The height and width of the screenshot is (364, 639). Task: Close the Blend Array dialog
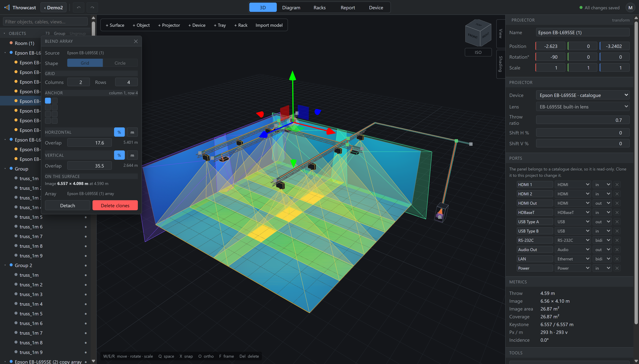point(136,41)
